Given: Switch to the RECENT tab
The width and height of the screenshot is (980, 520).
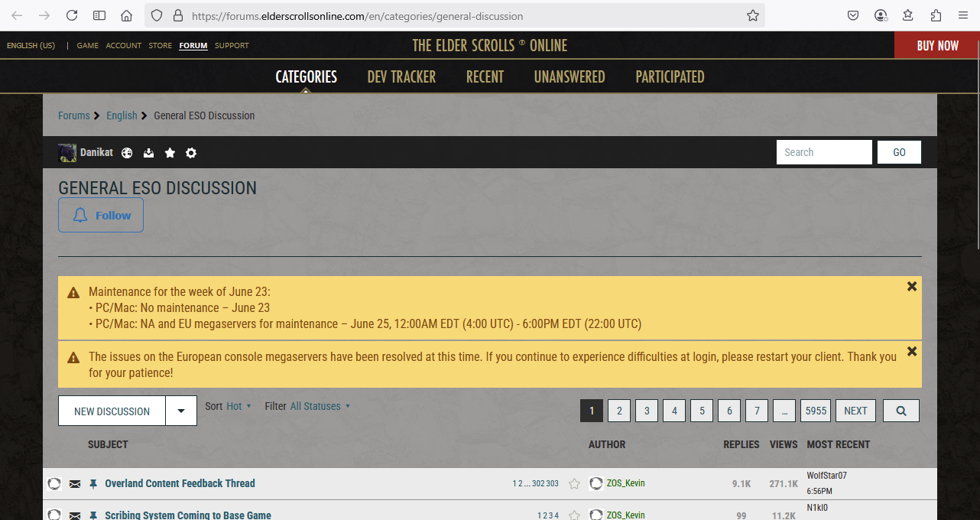Looking at the screenshot, I should (x=485, y=76).
